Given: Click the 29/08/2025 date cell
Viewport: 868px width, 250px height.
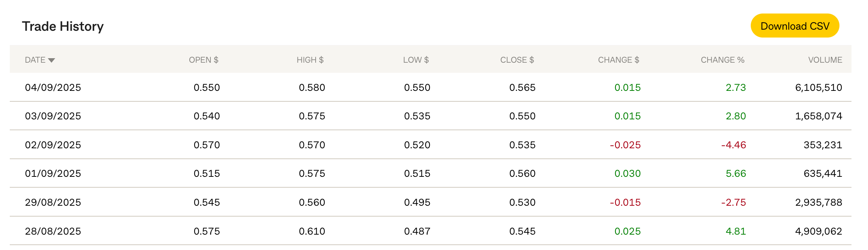Looking at the screenshot, I should pos(53,202).
